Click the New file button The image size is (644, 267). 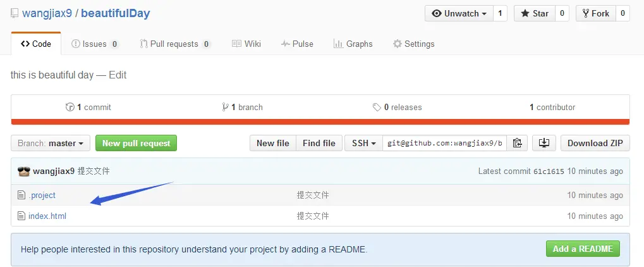coord(273,143)
